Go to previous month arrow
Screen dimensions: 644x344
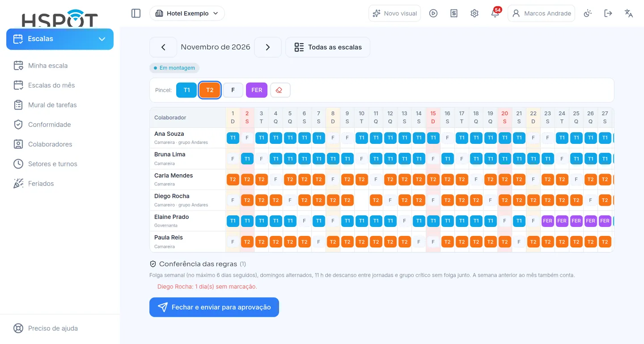pos(163,47)
